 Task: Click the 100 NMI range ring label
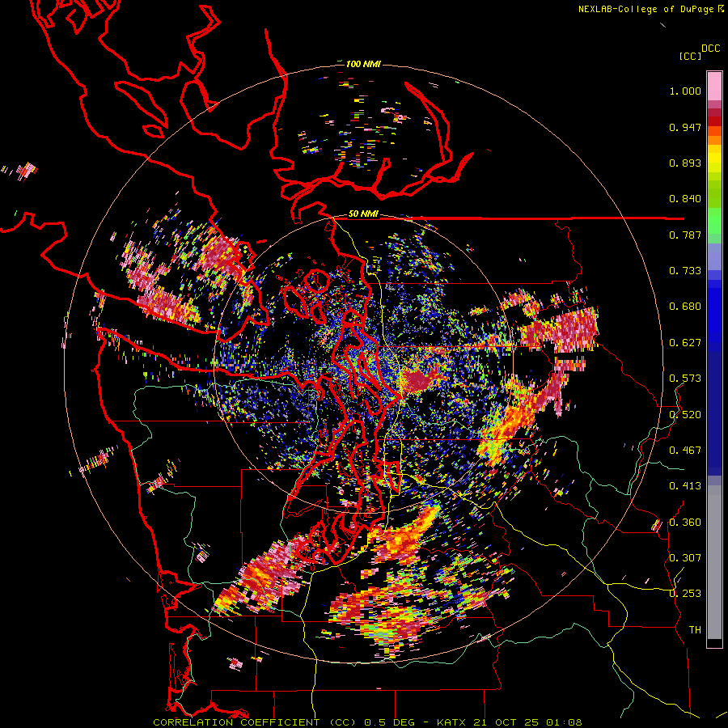click(363, 64)
